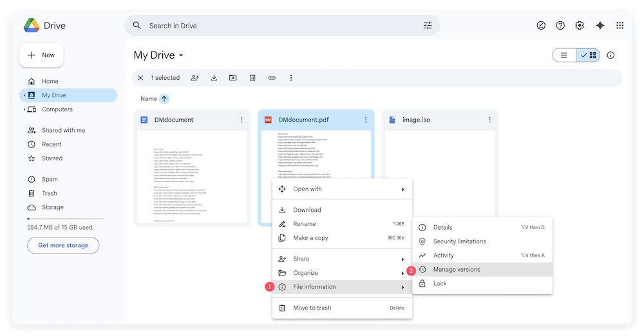This screenshot has width=644, height=336.
Task: Choose Make a copy in context menu
Action: point(310,238)
